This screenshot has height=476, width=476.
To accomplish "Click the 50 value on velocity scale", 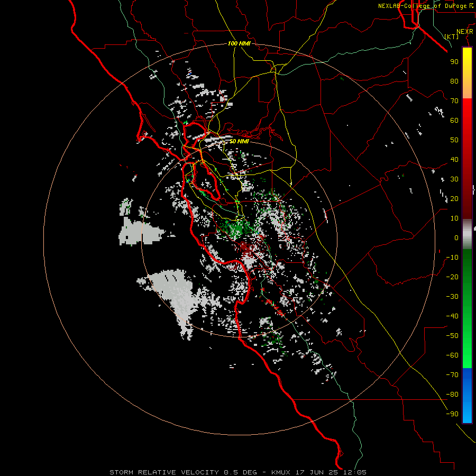I will click(x=454, y=140).
